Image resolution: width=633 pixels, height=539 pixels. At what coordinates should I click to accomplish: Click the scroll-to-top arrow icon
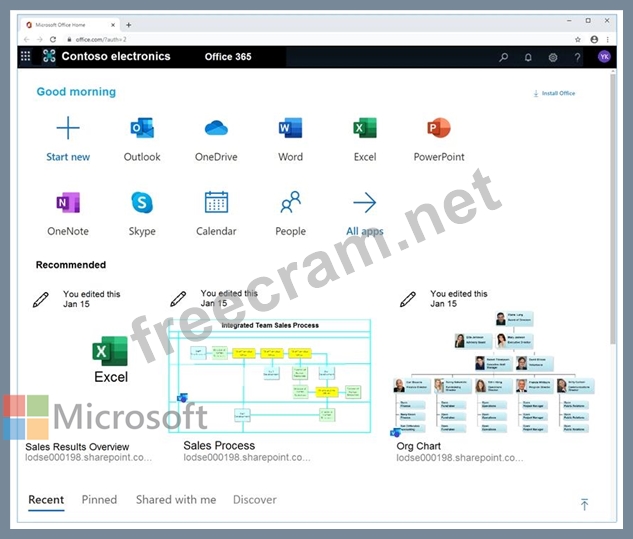pyautogui.click(x=584, y=504)
